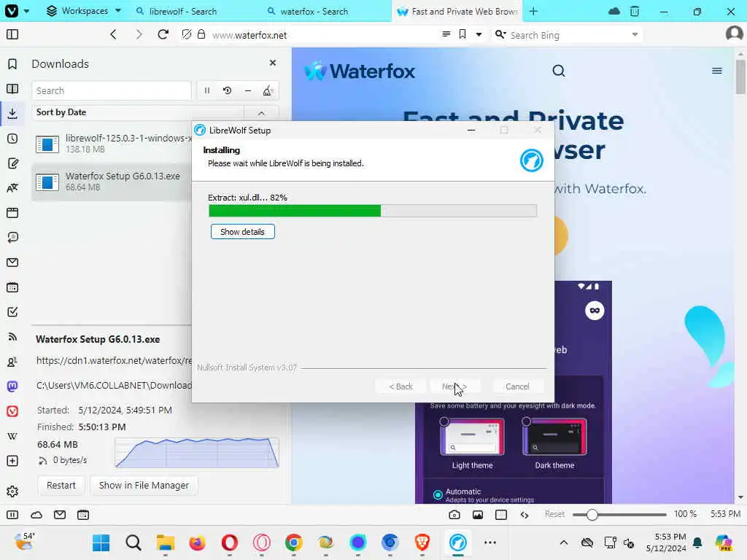The image size is (747, 560).
Task: Select the Fast and Private Web Browser tab
Action: point(457,11)
